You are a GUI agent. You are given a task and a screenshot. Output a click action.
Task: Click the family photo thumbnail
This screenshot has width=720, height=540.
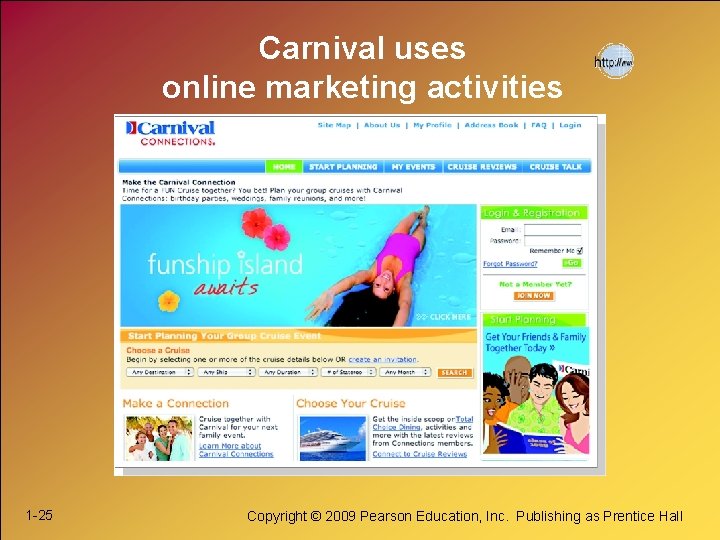pos(158,438)
